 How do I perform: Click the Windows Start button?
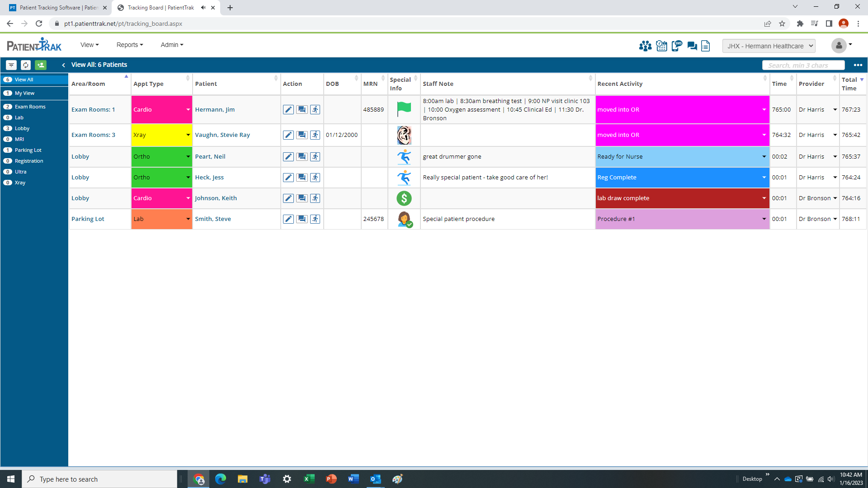click(11, 479)
